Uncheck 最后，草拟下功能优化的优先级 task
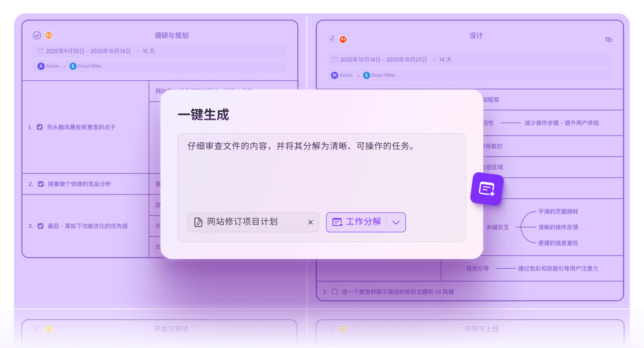This screenshot has height=348, width=644. (41, 226)
